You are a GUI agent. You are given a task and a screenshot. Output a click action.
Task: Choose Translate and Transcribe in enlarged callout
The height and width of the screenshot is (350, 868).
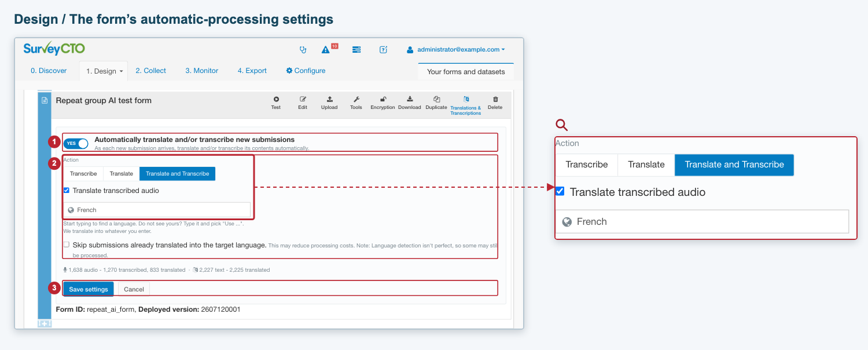point(734,165)
